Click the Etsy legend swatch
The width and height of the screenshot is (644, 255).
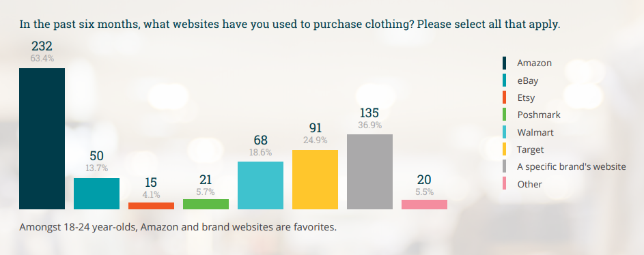pyautogui.click(x=504, y=98)
